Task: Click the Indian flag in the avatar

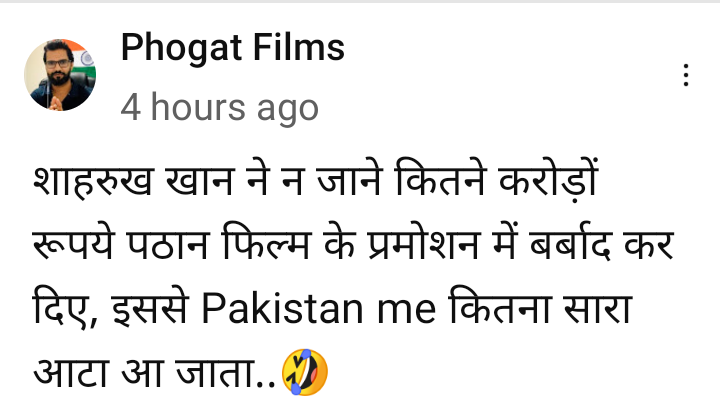Action: (x=85, y=59)
